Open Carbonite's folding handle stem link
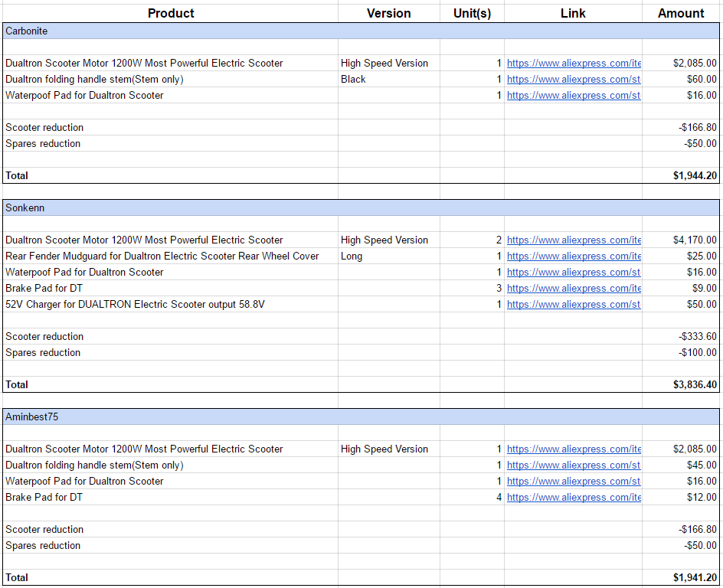This screenshot has width=723, height=588. click(574, 80)
